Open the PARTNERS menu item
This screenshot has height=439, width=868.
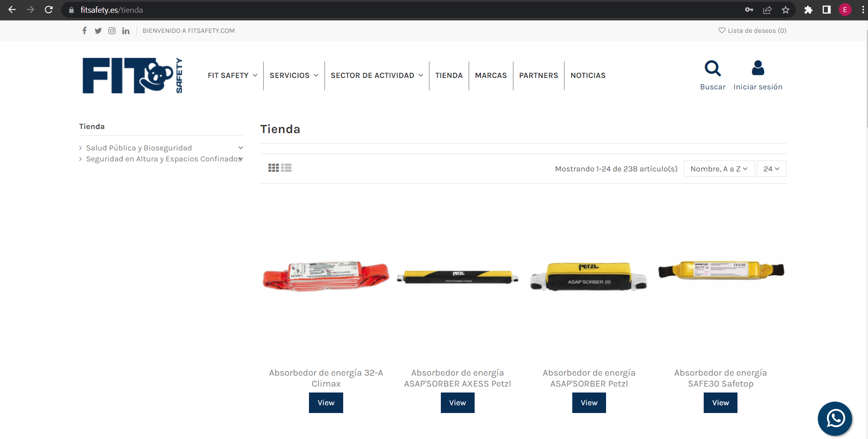(539, 76)
